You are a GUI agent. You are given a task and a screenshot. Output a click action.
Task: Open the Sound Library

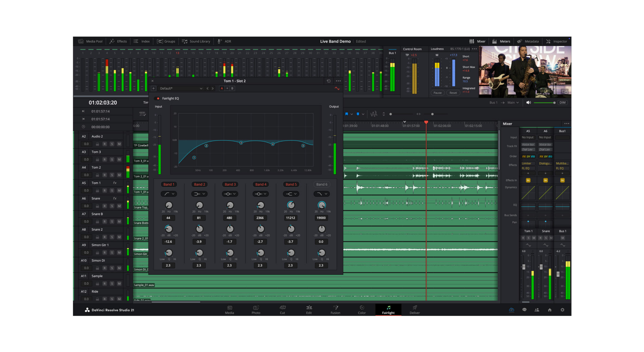pos(196,41)
